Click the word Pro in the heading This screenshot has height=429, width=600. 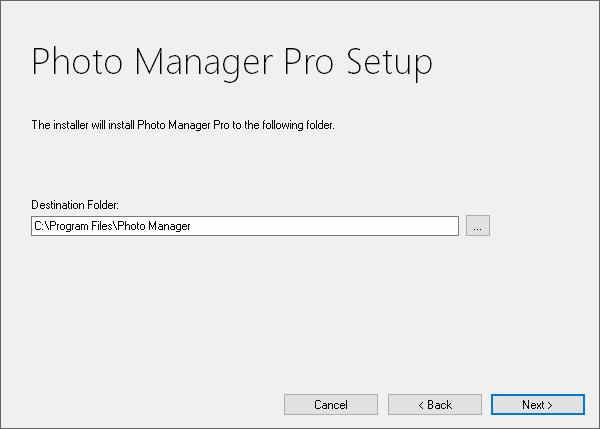pos(309,61)
